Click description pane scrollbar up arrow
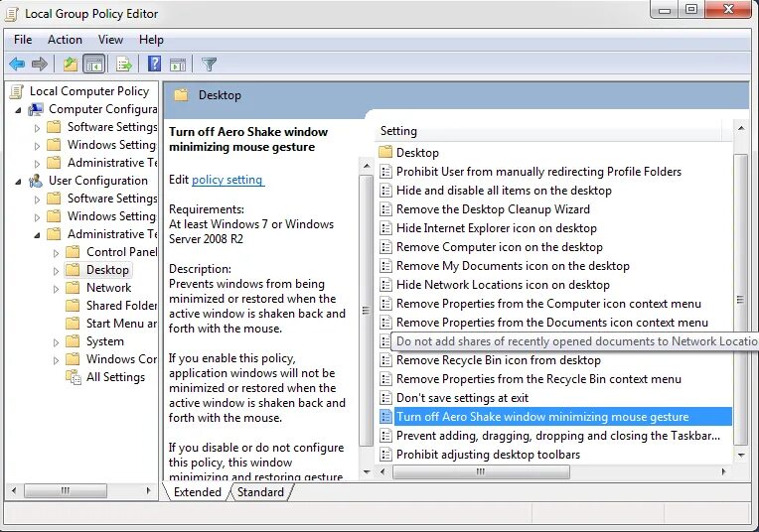Image resolution: width=759 pixels, height=532 pixels. (367, 167)
